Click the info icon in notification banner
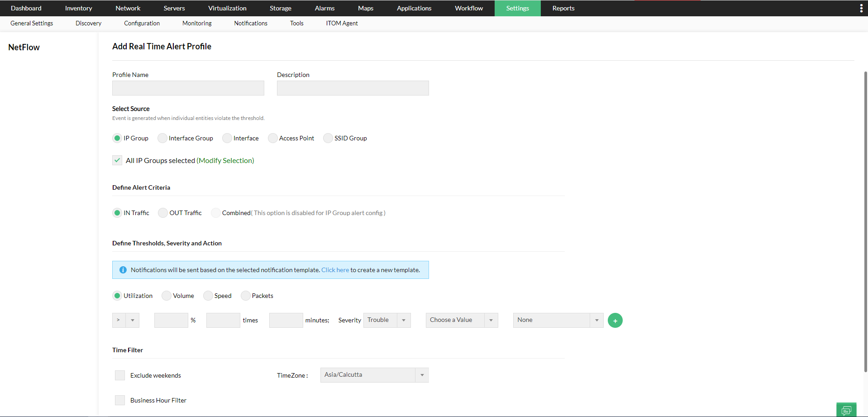Image resolution: width=868 pixels, height=417 pixels. point(123,270)
